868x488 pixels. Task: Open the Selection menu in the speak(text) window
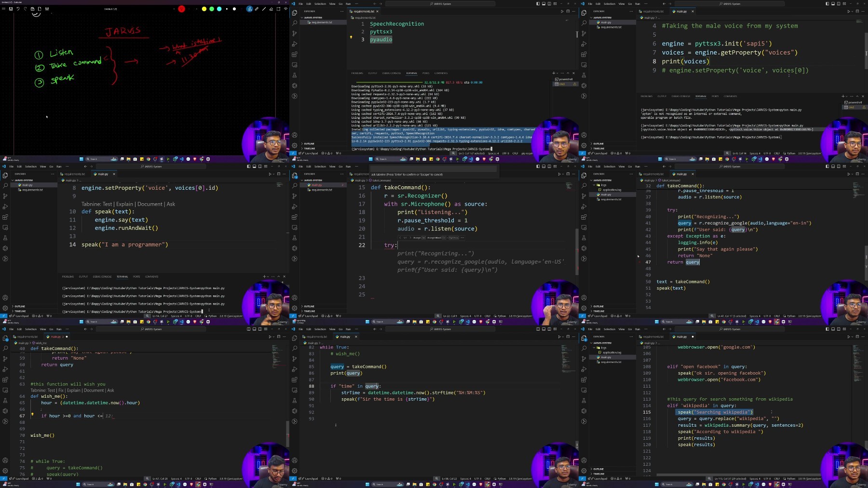point(31,166)
